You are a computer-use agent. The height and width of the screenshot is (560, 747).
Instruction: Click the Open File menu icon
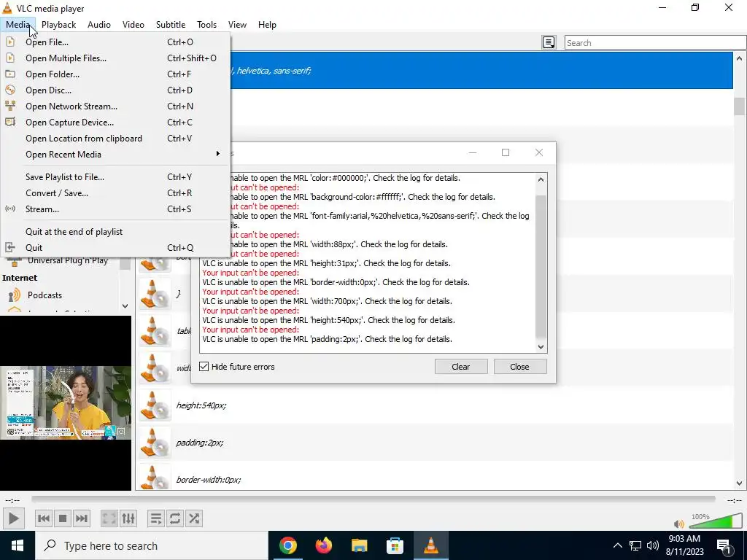coord(10,42)
